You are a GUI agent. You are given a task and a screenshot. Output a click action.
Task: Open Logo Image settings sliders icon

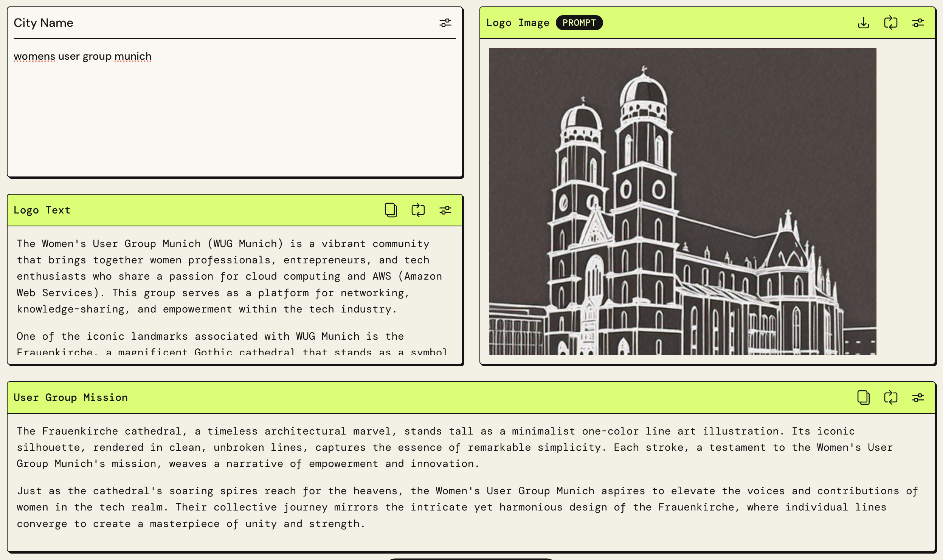click(918, 23)
